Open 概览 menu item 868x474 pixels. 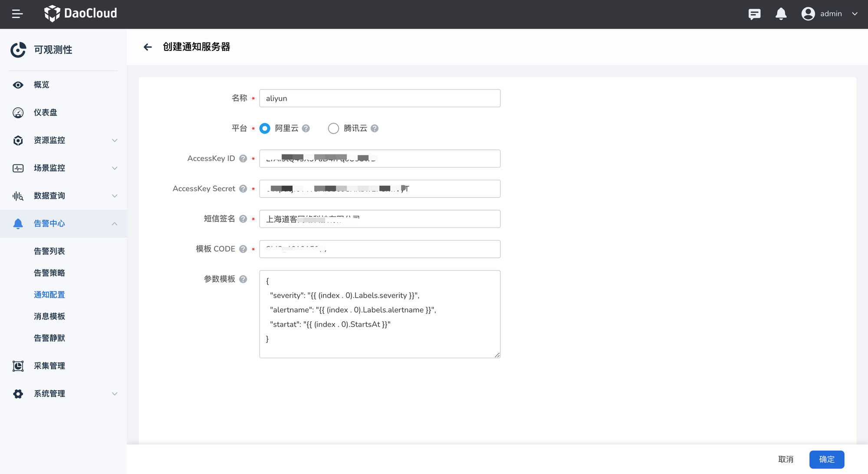pyautogui.click(x=63, y=85)
